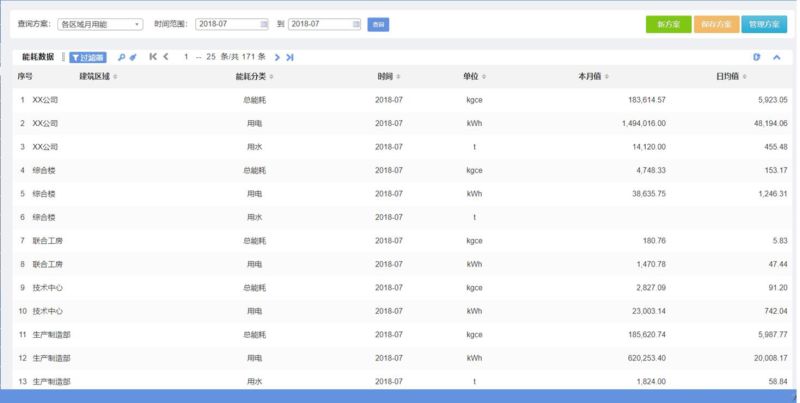The image size is (800, 403).
Task: Sort table by 能耗分类 column header
Action: tap(254, 76)
